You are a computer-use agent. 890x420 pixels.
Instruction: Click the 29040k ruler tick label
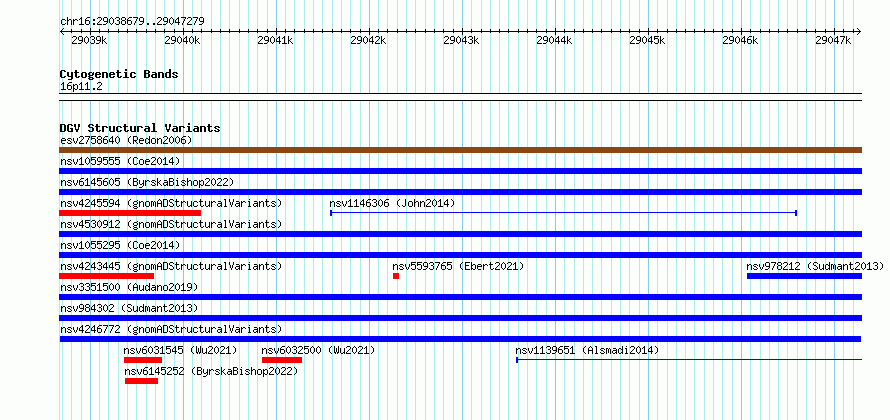click(x=182, y=40)
